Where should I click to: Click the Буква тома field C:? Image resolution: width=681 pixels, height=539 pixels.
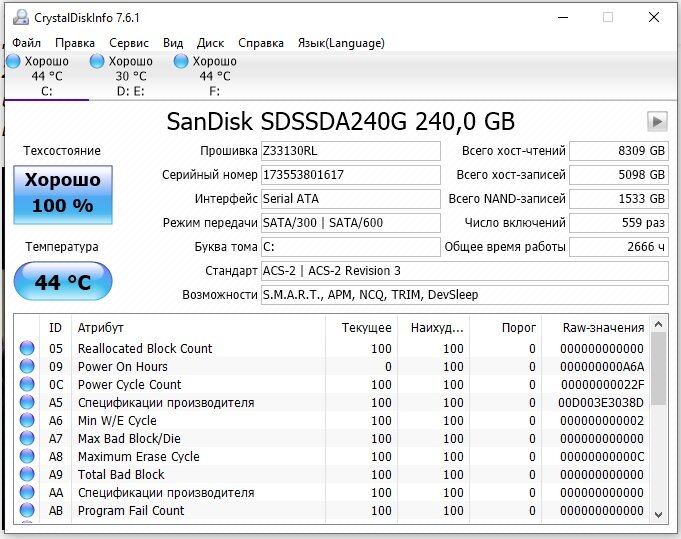(350, 247)
